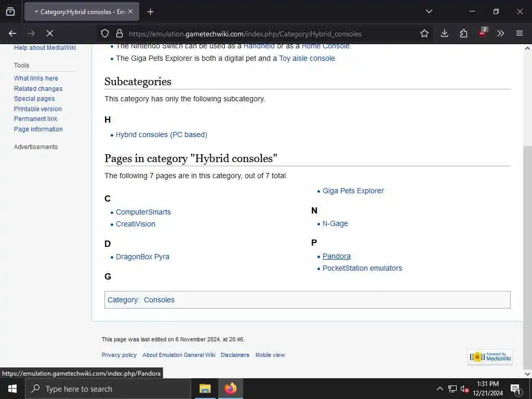The height and width of the screenshot is (399, 532).
Task: Open the CreatiVision page
Action: coord(136,224)
